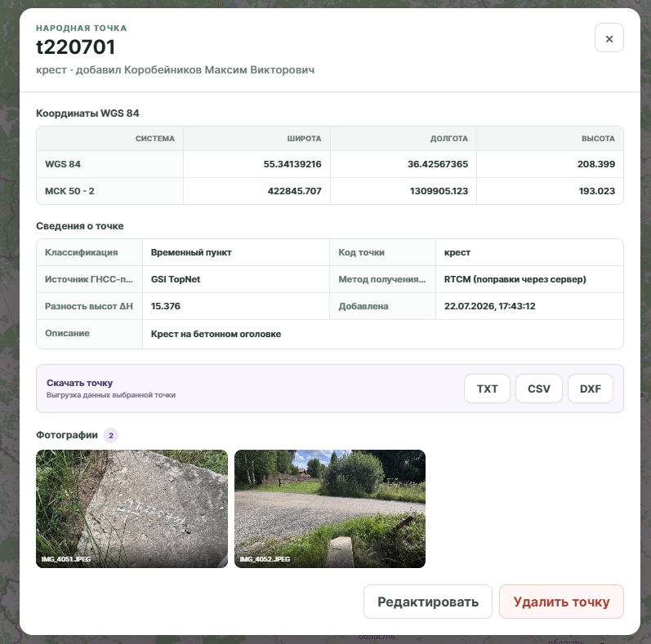The height and width of the screenshot is (644, 651).
Task: Click the Добавлена label
Action: (x=363, y=306)
